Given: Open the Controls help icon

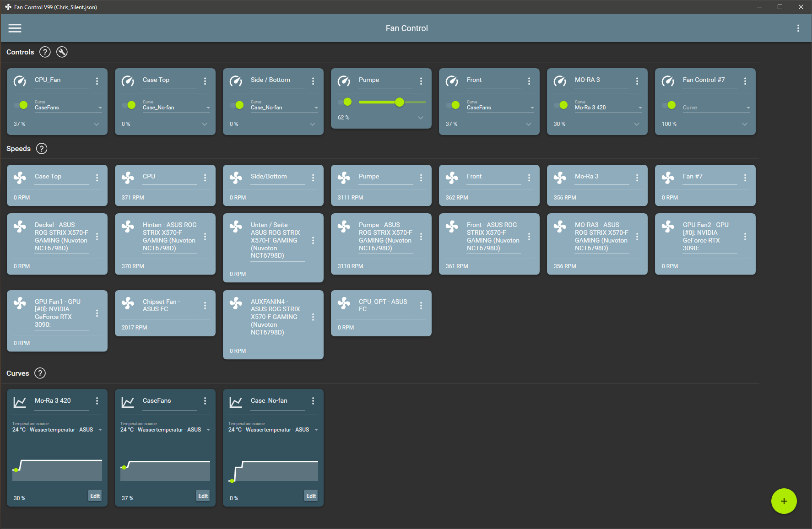Looking at the screenshot, I should pyautogui.click(x=45, y=52).
